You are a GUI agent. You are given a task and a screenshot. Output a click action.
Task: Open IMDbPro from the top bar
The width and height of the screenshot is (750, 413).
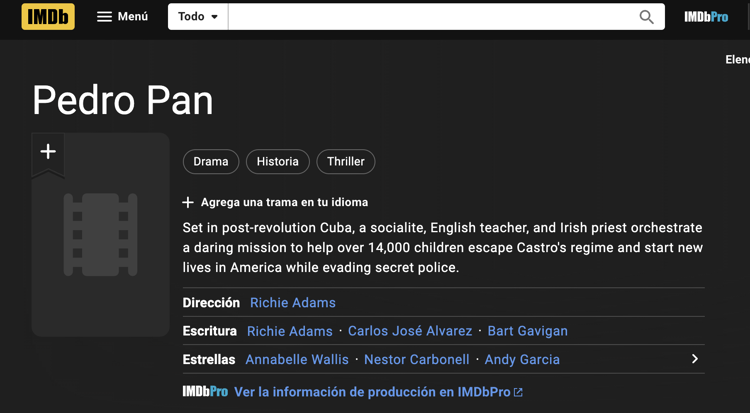pos(705,17)
